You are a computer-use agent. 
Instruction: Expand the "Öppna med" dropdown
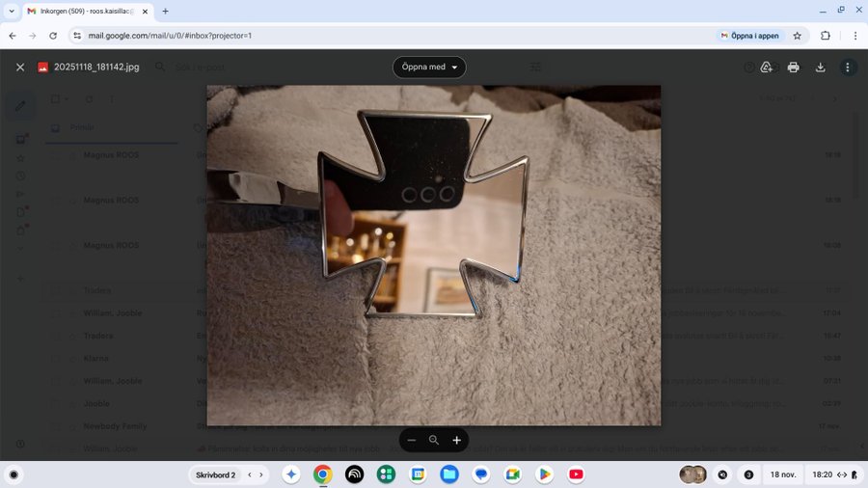429,68
